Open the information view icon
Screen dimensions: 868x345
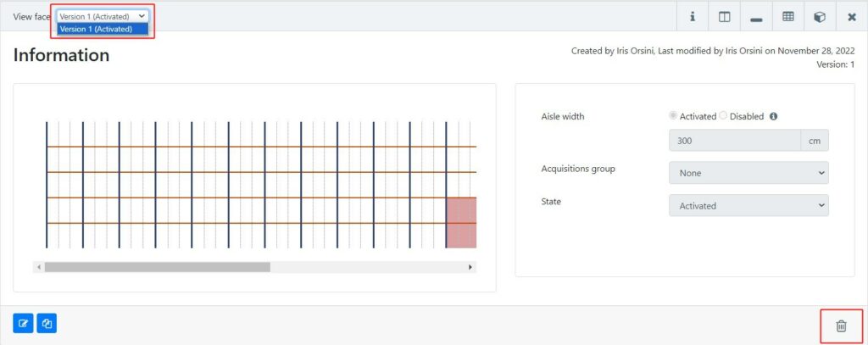pos(692,16)
